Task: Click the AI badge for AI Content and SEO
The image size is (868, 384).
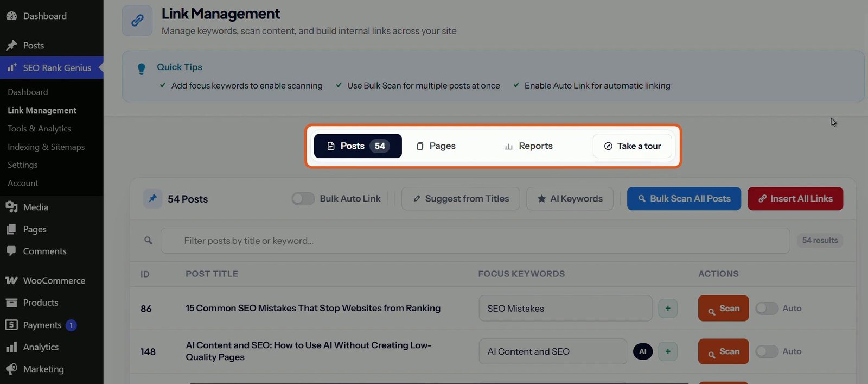Action: point(643,351)
